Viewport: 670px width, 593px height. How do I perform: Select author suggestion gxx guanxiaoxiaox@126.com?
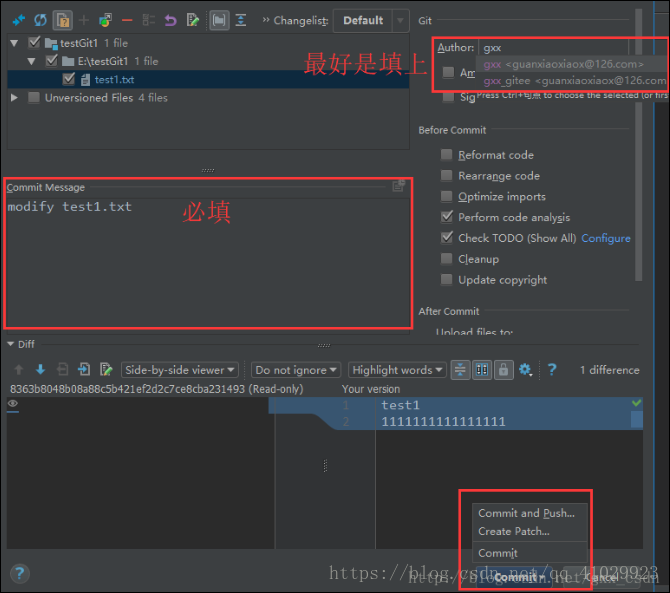[573, 64]
